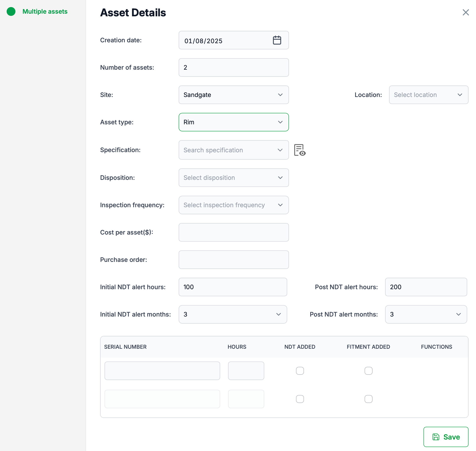The image size is (476, 451).
Task: Open Post NDT alert months dropdown
Action: (x=426, y=314)
